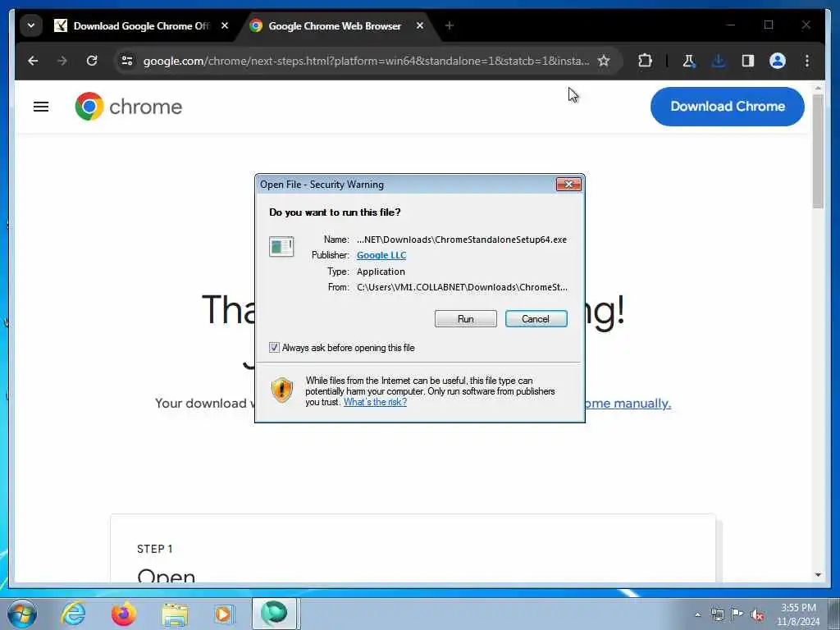Image resolution: width=840 pixels, height=630 pixels.
Task: Open the Google LLC publisher link
Action: point(381,255)
